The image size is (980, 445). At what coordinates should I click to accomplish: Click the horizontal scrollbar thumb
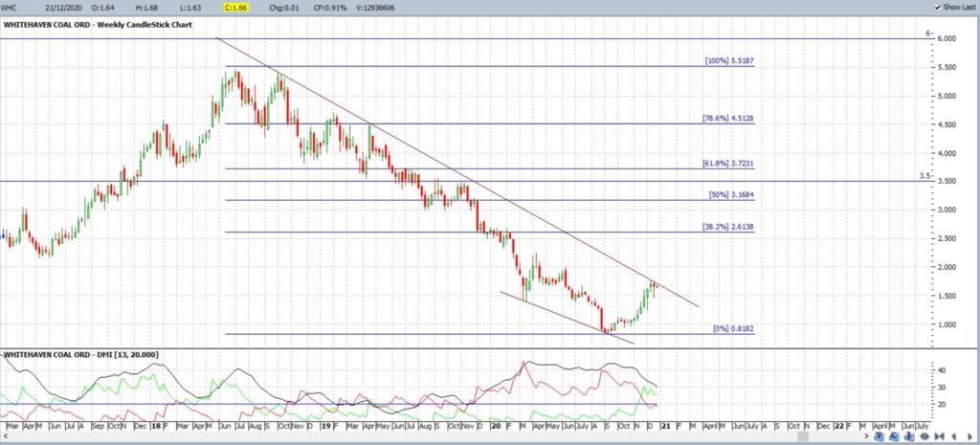(803, 436)
